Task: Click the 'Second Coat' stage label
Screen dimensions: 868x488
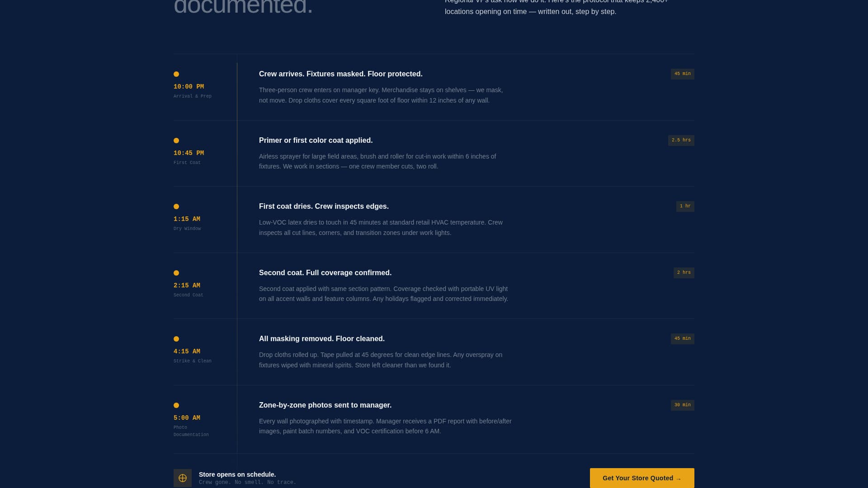Action: coord(189,295)
